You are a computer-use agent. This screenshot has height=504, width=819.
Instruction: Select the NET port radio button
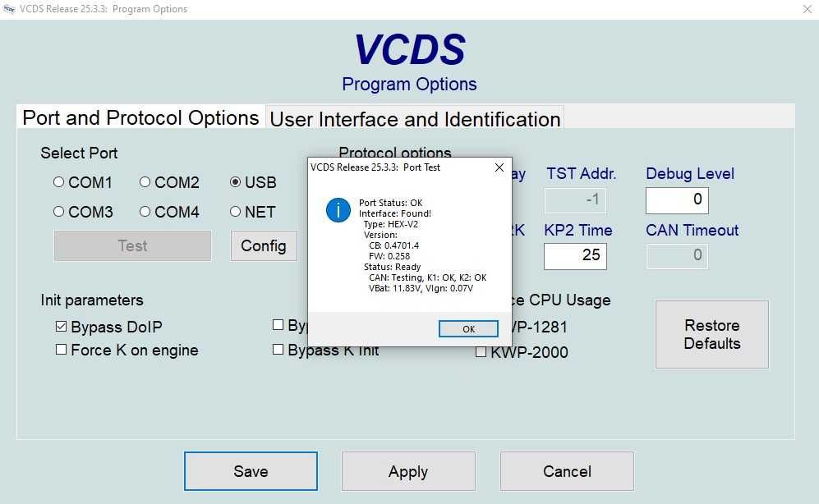pos(236,211)
